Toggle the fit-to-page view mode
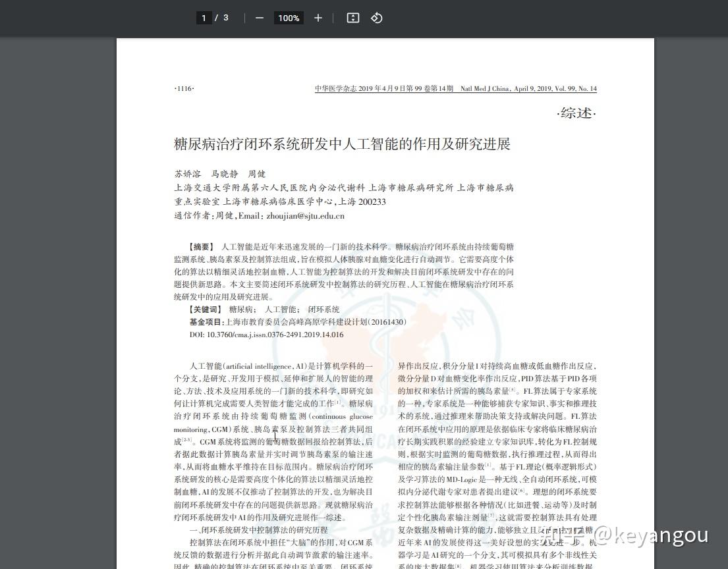728x569 pixels. [x=352, y=18]
